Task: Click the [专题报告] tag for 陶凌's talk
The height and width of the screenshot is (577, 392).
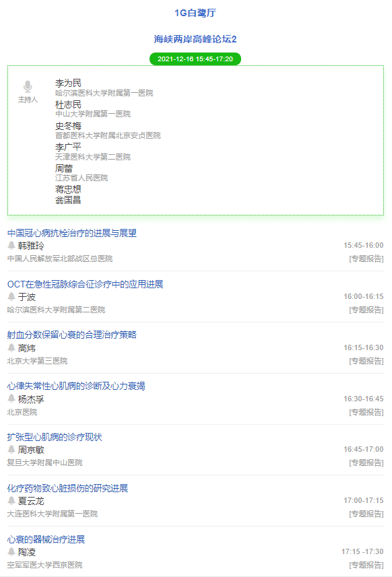Action: (366, 565)
